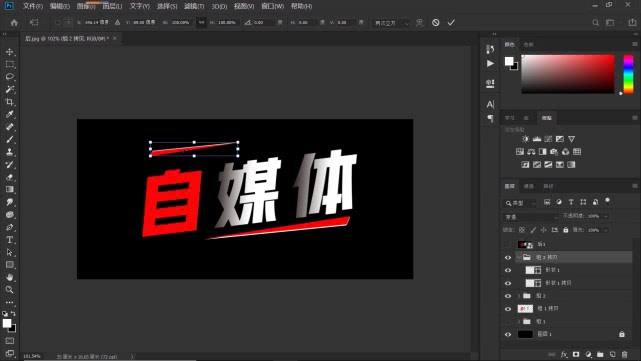The height and width of the screenshot is (361, 641).
Task: Collapse the 组 2 拷贝 group
Action: [x=519, y=257]
